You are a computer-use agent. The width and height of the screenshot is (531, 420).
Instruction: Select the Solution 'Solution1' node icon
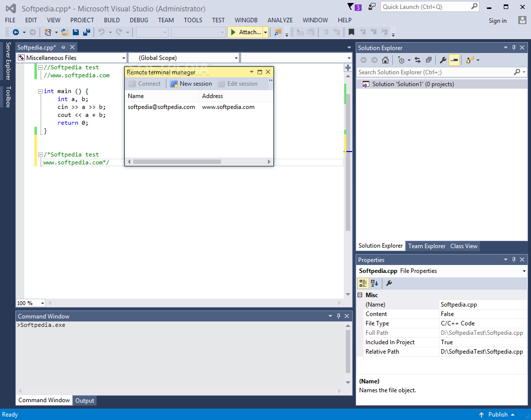[x=366, y=84]
